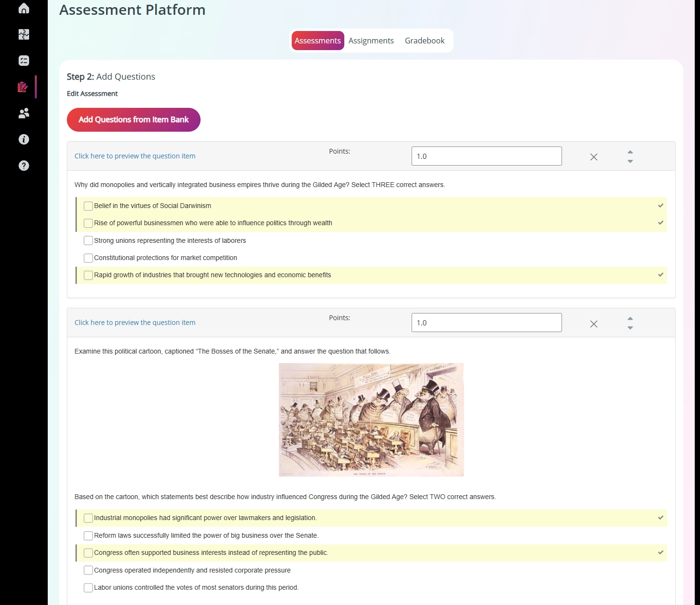The height and width of the screenshot is (605, 700).
Task: Check 'Constitutional protections for market competition'
Action: click(x=88, y=258)
